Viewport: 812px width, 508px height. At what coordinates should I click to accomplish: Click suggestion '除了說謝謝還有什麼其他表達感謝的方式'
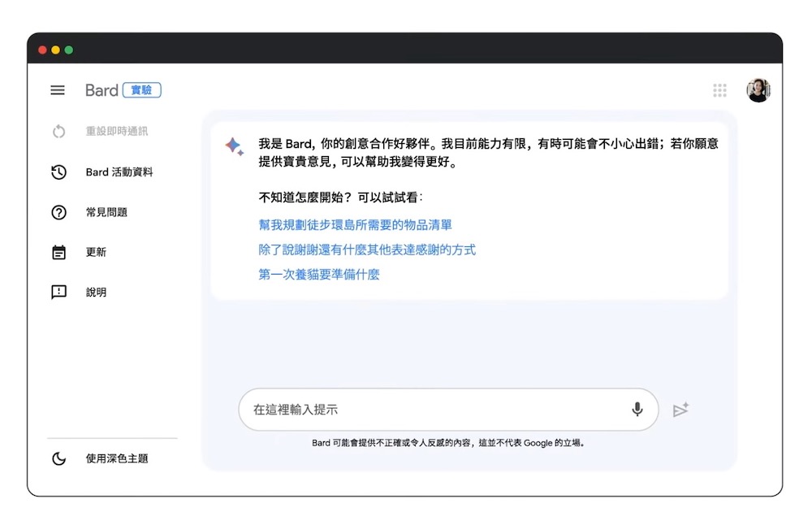click(367, 250)
